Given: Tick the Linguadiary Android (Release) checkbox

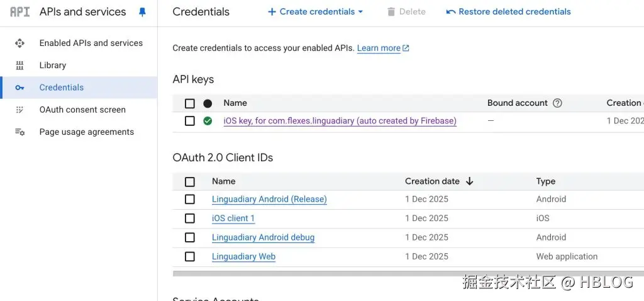Looking at the screenshot, I should click(x=190, y=199).
